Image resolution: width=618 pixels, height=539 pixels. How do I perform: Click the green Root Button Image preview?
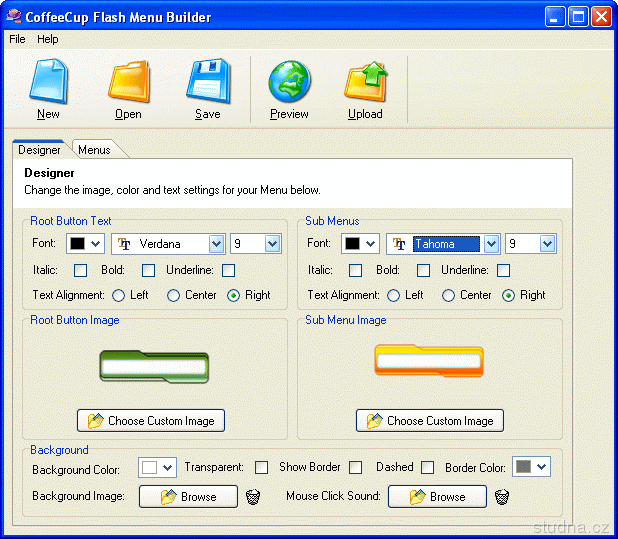[x=154, y=367]
